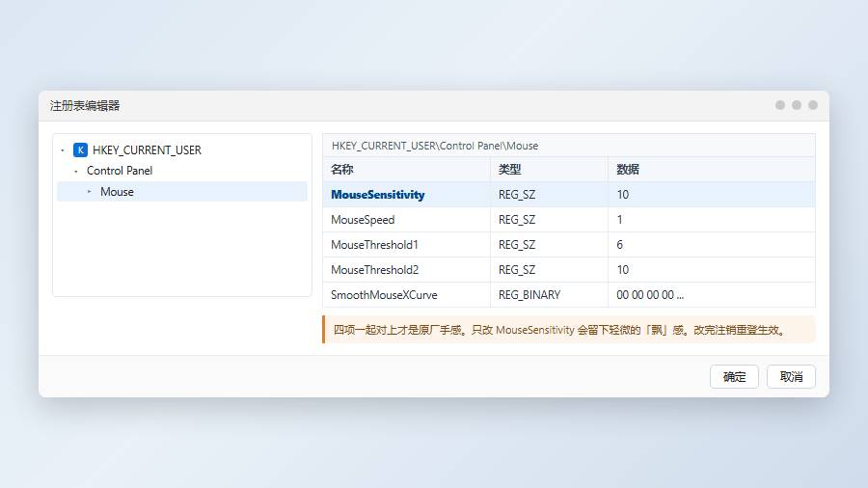Select the MouseSensitivity value name
This screenshot has height=488, width=868.
click(x=377, y=195)
